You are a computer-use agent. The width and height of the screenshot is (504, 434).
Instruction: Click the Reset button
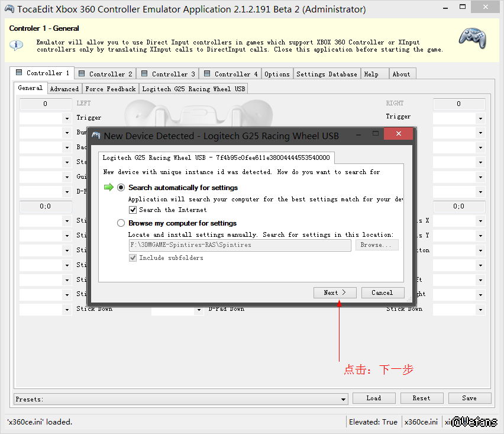coord(422,398)
